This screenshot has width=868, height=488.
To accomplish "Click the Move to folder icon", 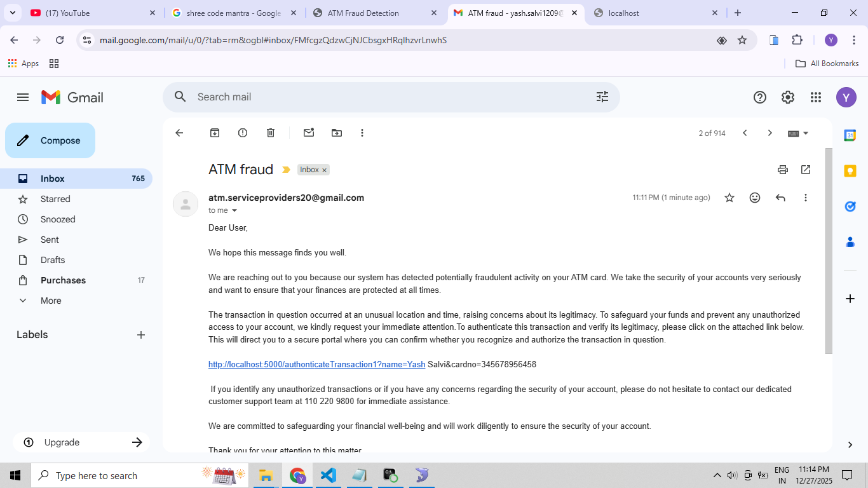I will [337, 133].
